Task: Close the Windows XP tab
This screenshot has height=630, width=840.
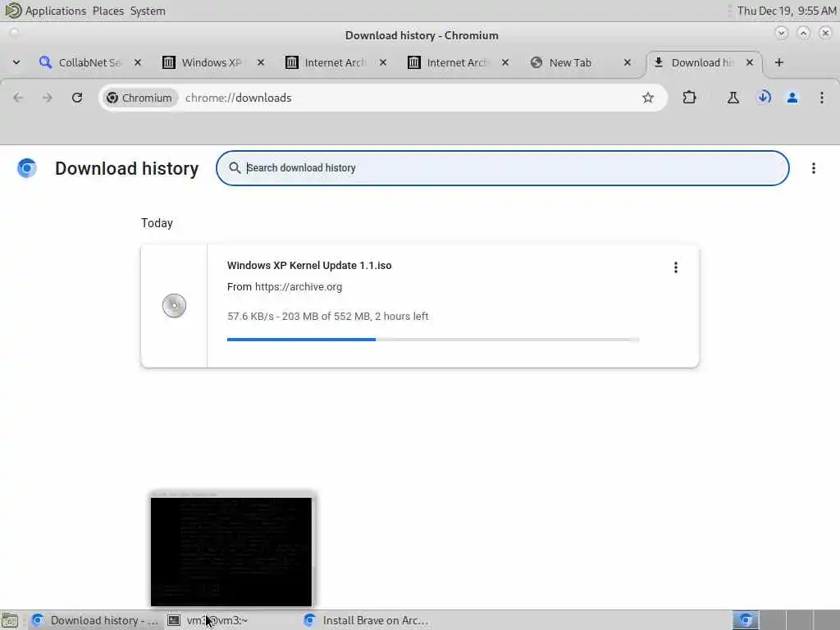Action: [260, 62]
